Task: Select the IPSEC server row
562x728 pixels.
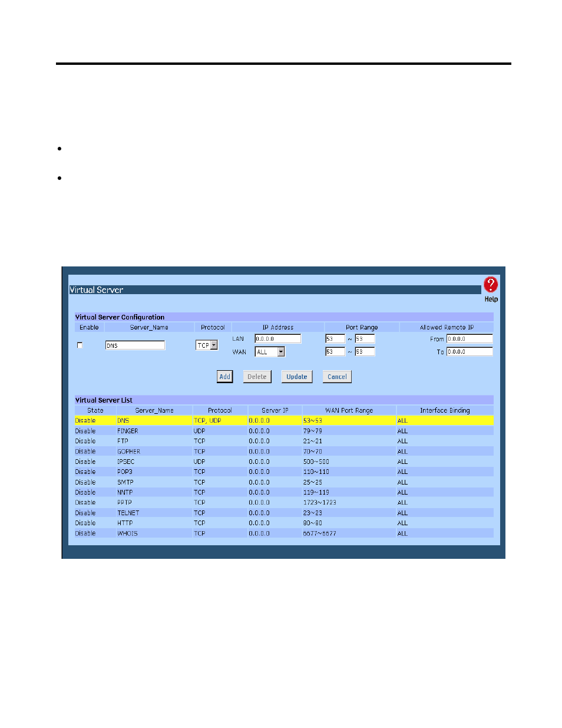Action: tap(284, 462)
